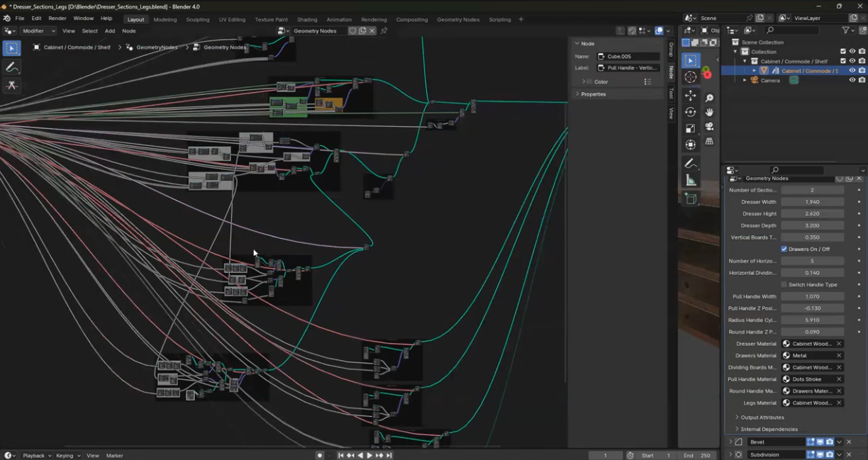
Task: Click the node Name field Cube.005
Action: pyautogui.click(x=628, y=56)
